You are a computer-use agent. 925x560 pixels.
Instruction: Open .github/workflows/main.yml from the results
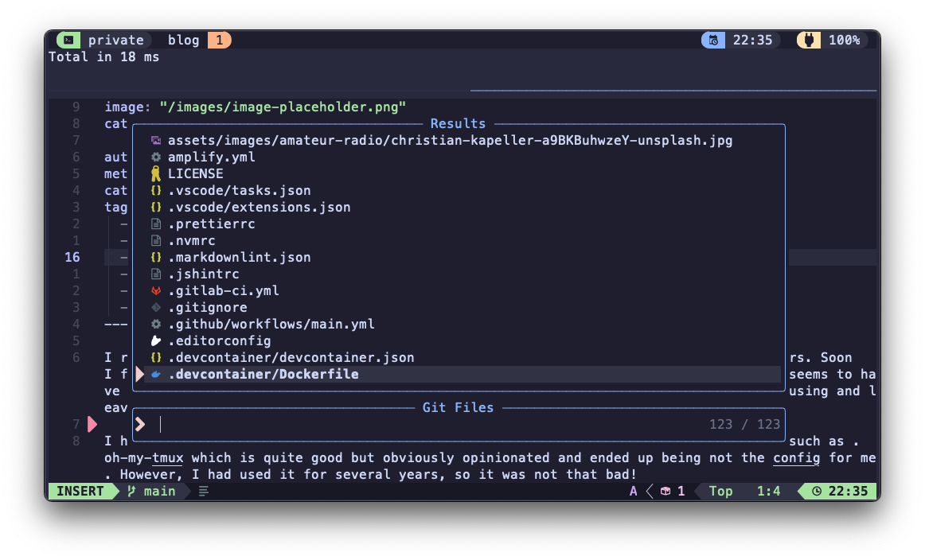pos(271,325)
